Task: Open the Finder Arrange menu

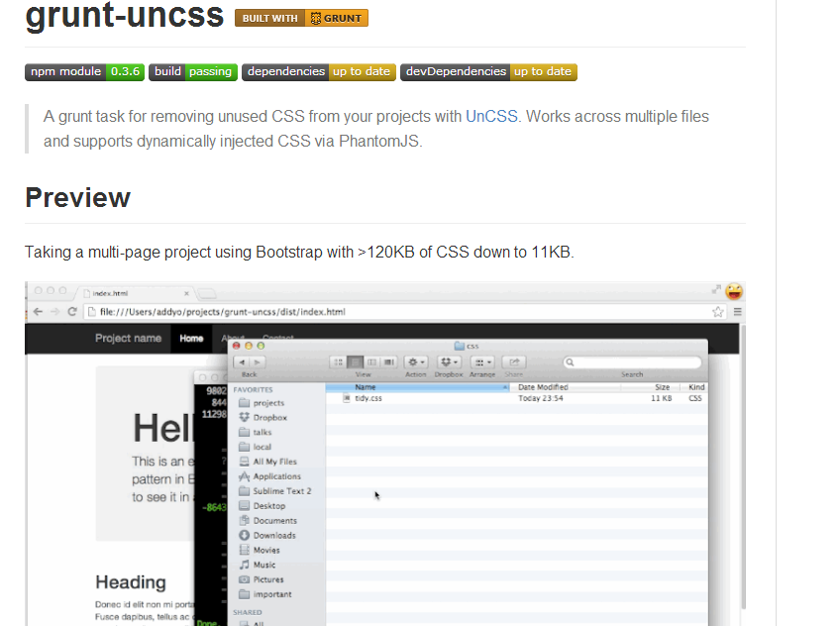Action: coord(482,363)
